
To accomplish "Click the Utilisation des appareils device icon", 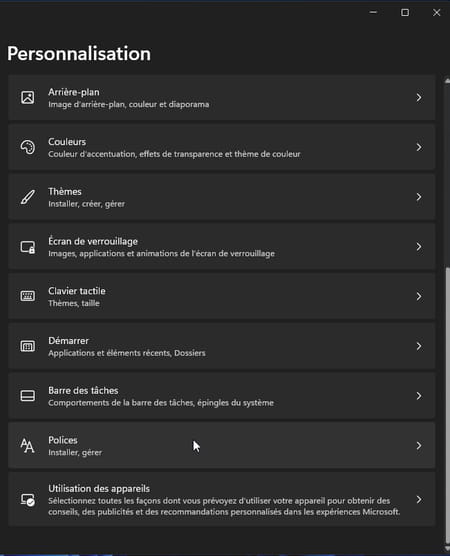I will coord(28,500).
